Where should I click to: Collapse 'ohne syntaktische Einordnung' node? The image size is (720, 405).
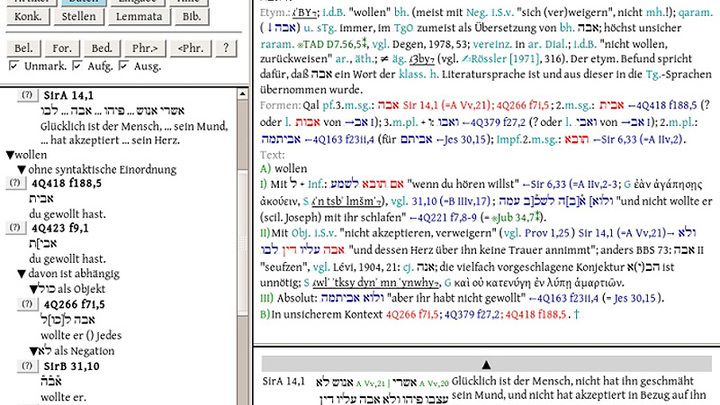pos(21,170)
